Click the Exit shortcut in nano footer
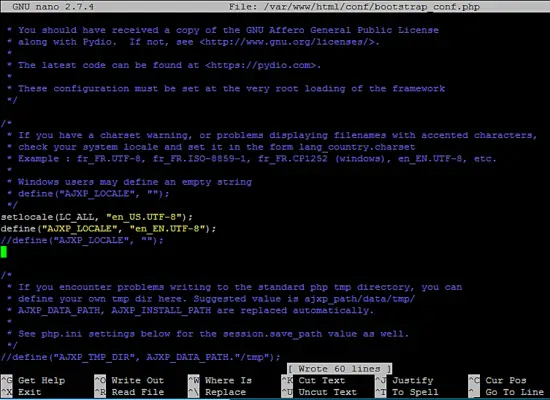Screen dimensions: 550x400 point(21,392)
